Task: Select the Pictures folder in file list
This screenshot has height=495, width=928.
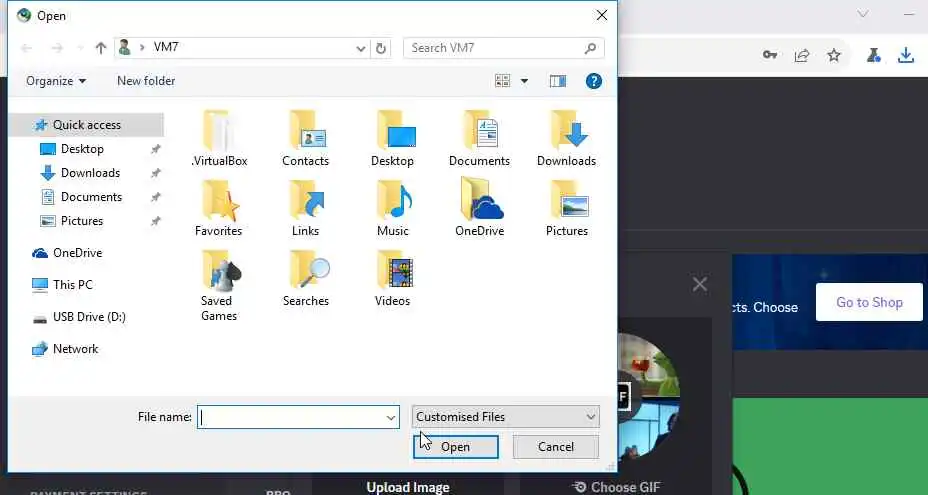Action: (x=566, y=208)
